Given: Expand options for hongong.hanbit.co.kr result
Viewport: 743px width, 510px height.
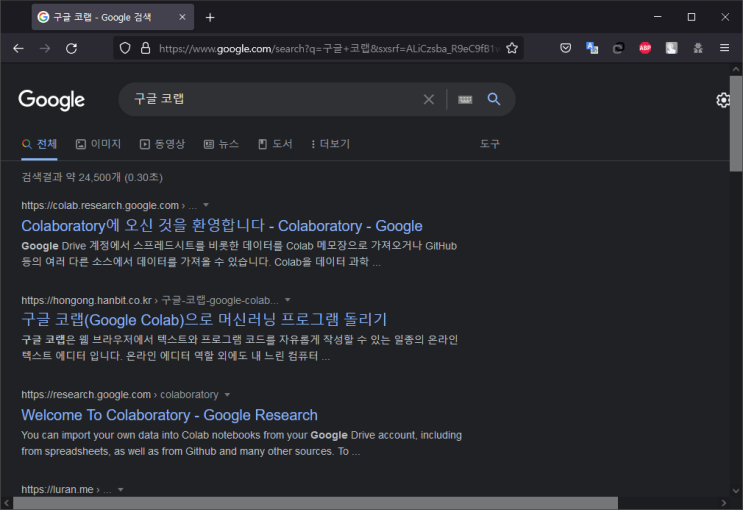Looking at the screenshot, I should click(287, 300).
